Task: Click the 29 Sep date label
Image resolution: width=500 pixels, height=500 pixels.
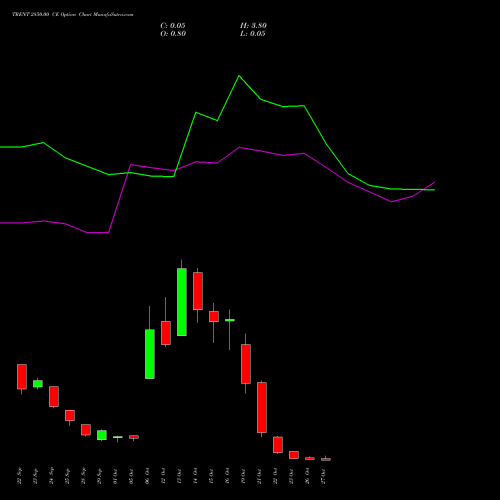Action: (x=99, y=476)
